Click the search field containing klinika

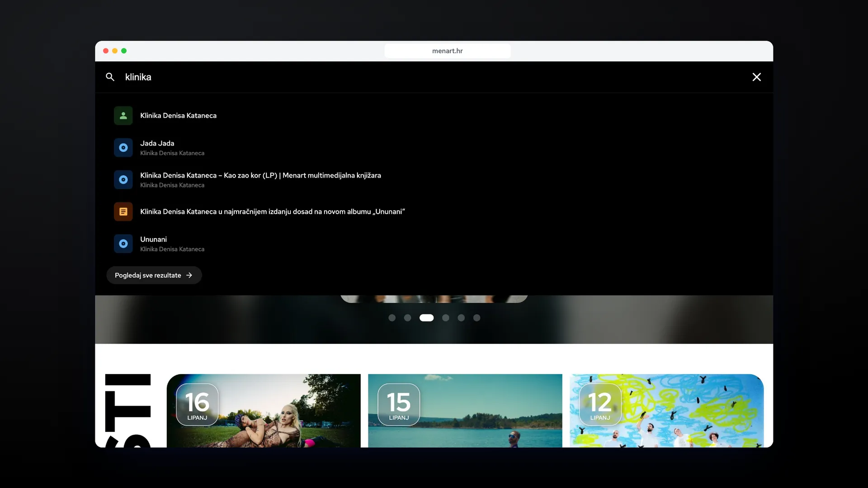(434, 77)
